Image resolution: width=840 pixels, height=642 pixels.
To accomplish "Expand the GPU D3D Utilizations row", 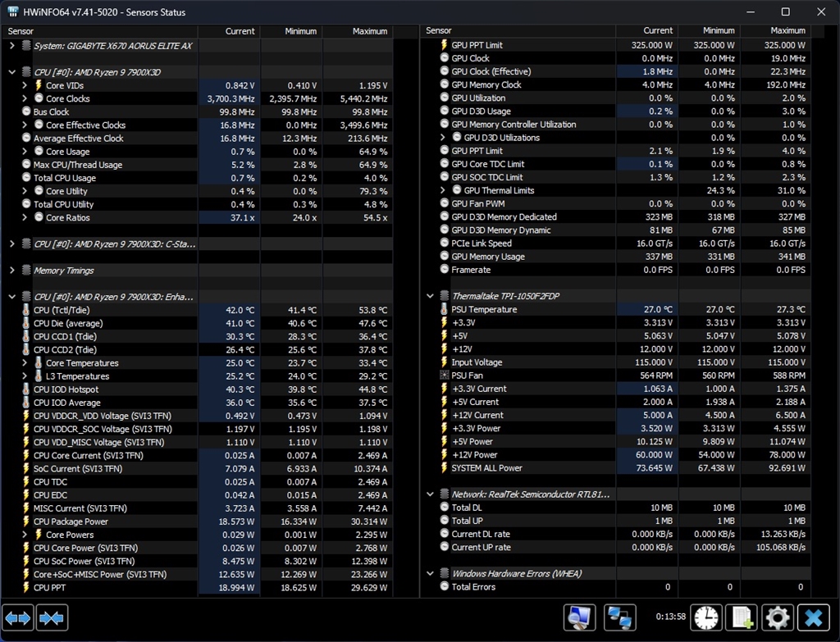I will [x=442, y=138].
